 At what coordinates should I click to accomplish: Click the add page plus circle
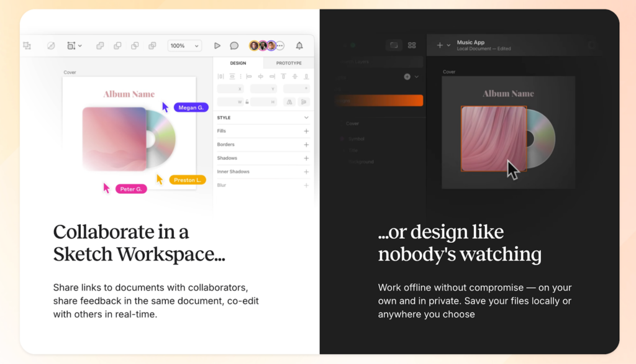click(407, 76)
